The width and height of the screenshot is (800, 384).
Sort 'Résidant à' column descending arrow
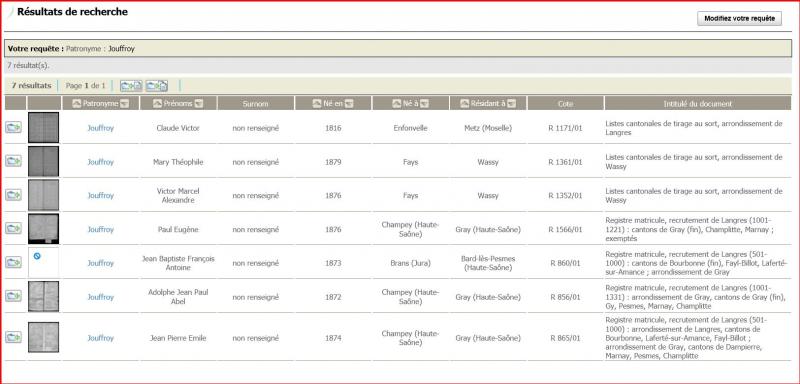click(511, 104)
